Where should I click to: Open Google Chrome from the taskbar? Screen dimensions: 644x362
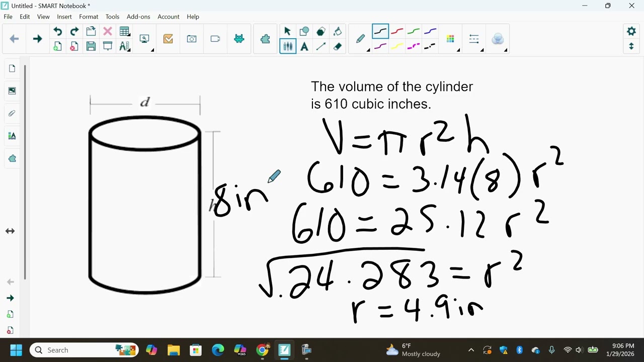pyautogui.click(x=262, y=350)
